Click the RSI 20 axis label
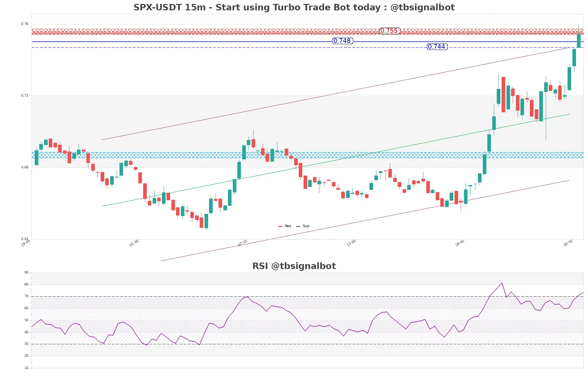 click(x=26, y=356)
